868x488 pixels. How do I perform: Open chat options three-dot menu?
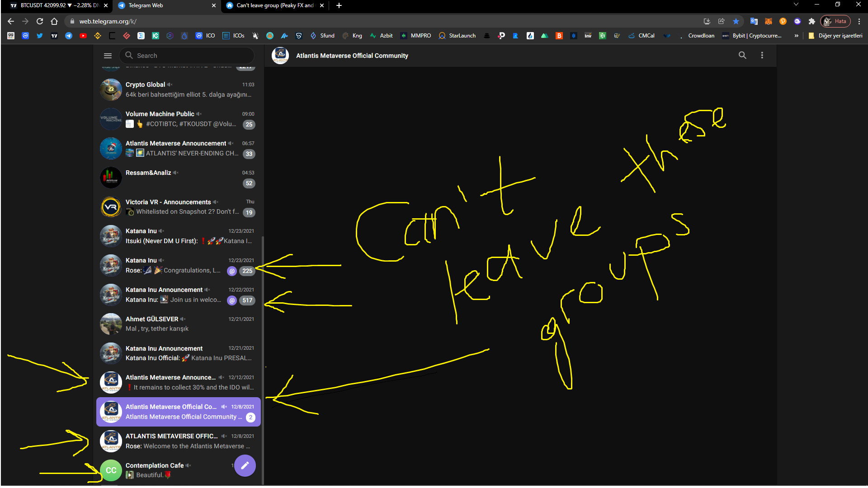tap(762, 55)
